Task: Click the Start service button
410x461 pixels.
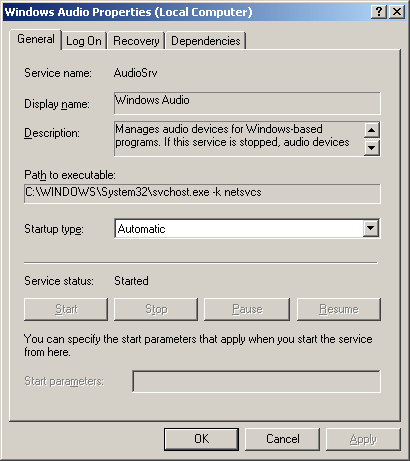Action: 66,309
